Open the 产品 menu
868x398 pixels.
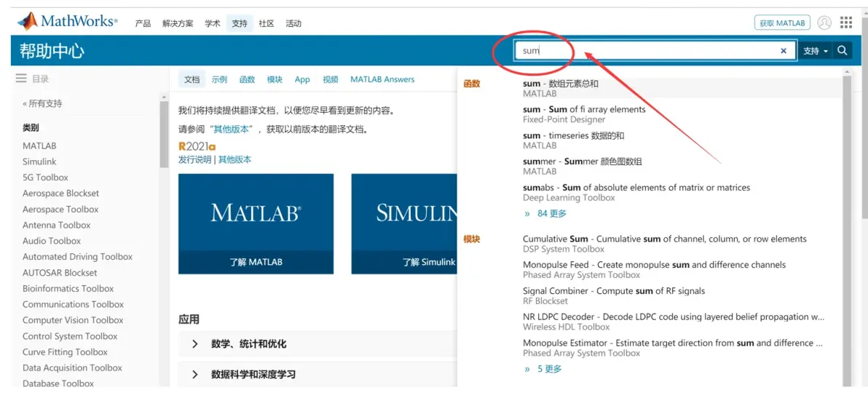(143, 23)
